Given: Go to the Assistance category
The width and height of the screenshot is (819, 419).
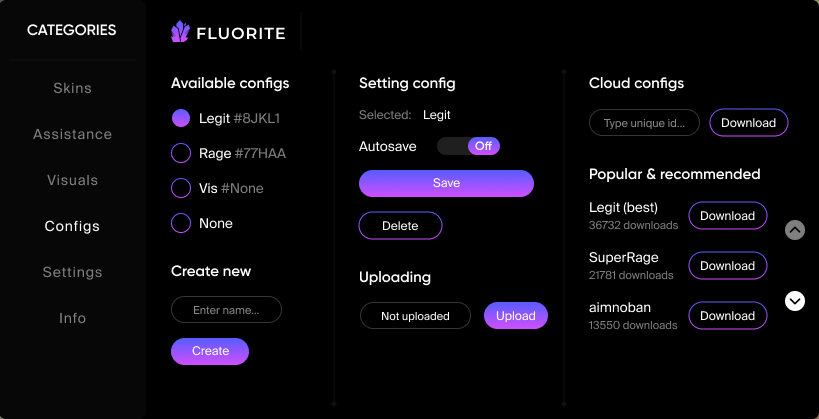Looking at the screenshot, I should [72, 134].
